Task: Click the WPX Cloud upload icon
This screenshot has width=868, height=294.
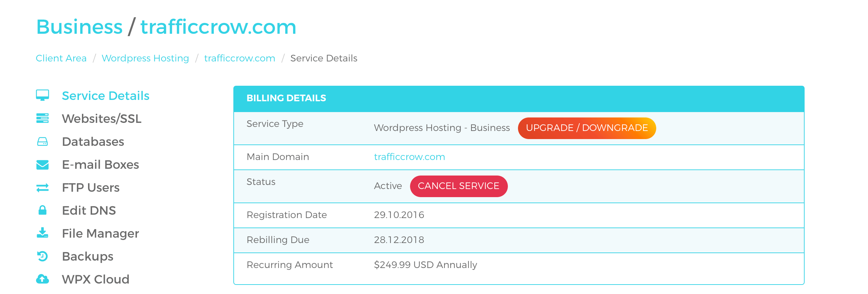Action: 42,279
